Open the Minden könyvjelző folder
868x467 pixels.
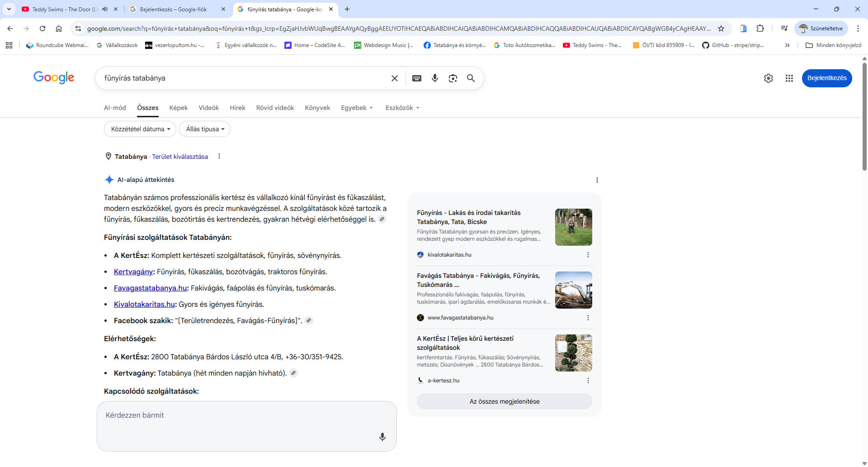tap(834, 45)
